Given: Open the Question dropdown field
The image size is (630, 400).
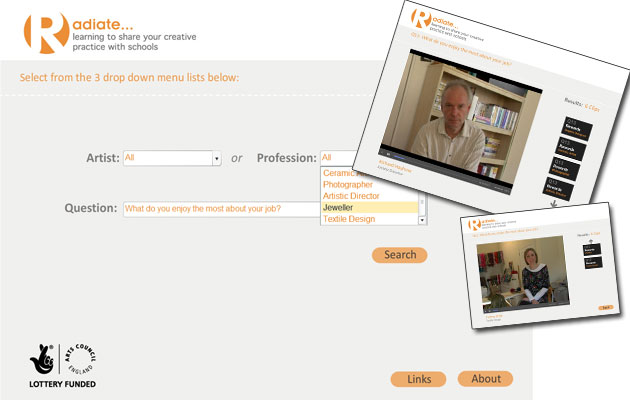Looking at the screenshot, I should click(x=222, y=209).
